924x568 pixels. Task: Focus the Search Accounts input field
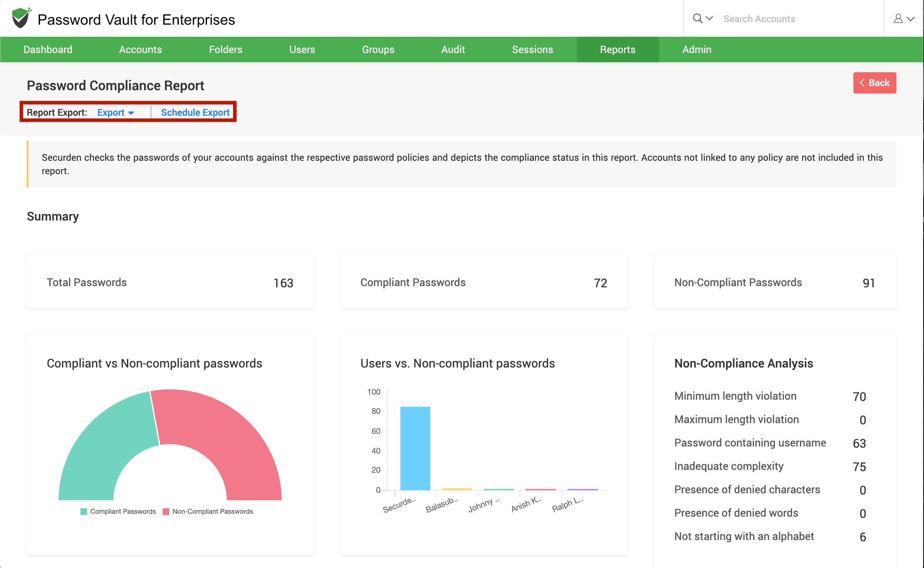click(x=800, y=19)
